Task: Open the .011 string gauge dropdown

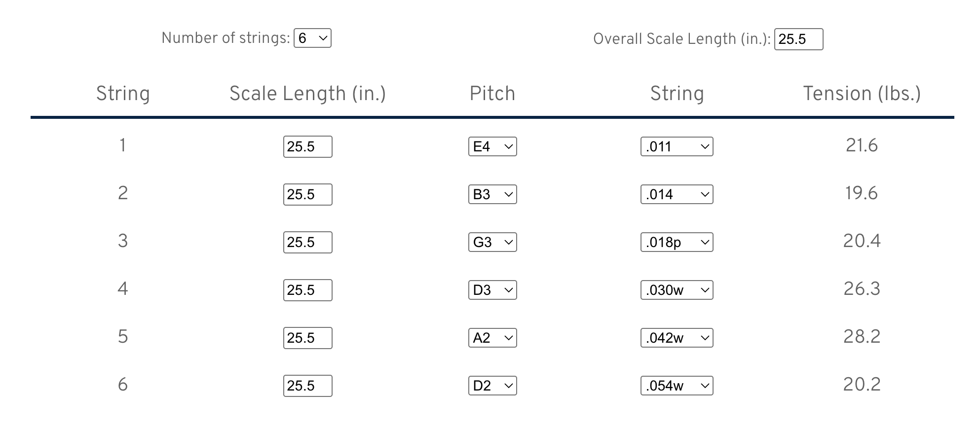Action: (x=677, y=146)
